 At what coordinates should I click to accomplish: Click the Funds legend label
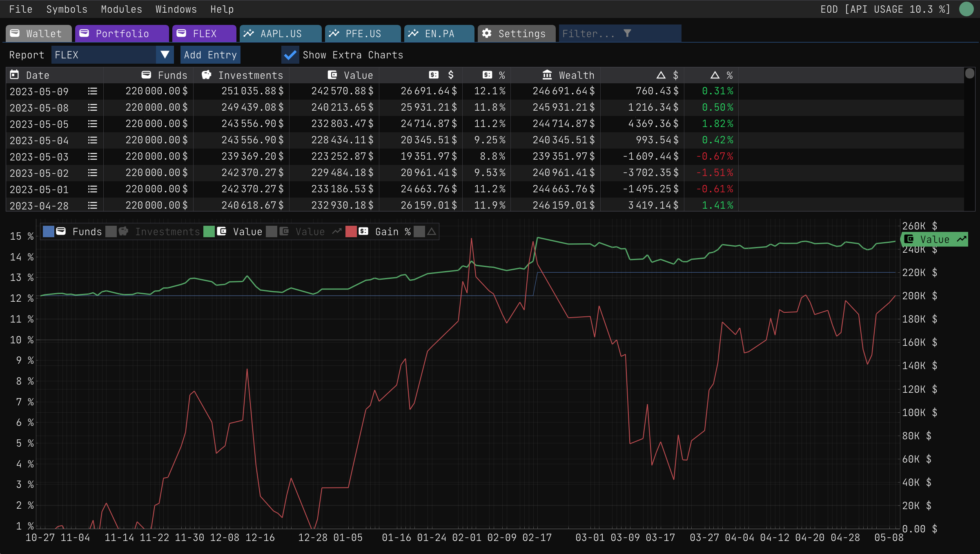tap(87, 231)
